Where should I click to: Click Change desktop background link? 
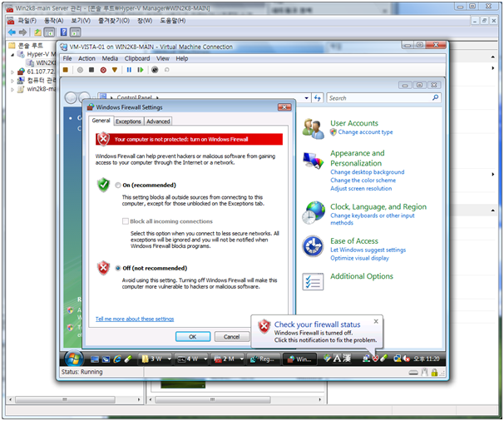pos(368,172)
